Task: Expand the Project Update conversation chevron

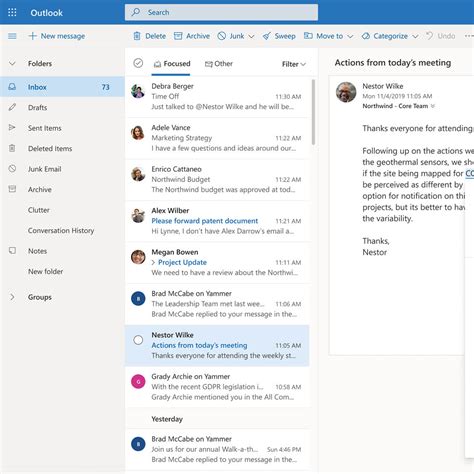Action: [x=153, y=263]
